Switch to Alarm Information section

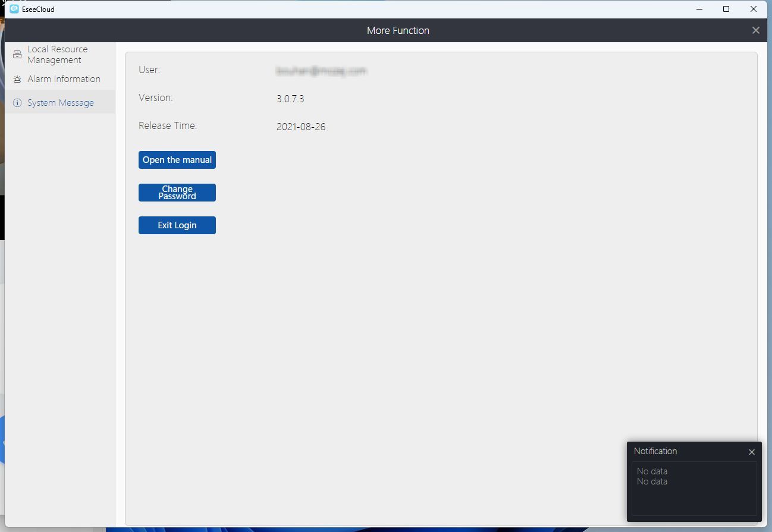coord(64,79)
